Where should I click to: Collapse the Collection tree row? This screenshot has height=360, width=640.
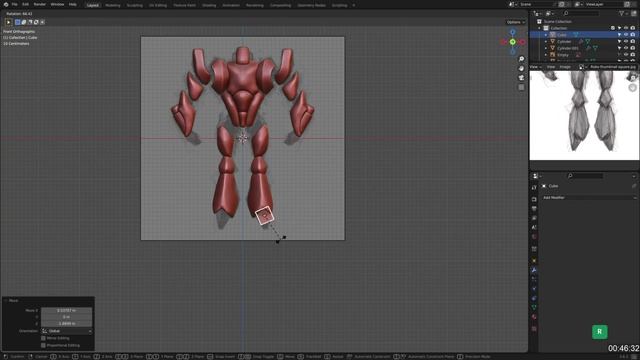540,28
